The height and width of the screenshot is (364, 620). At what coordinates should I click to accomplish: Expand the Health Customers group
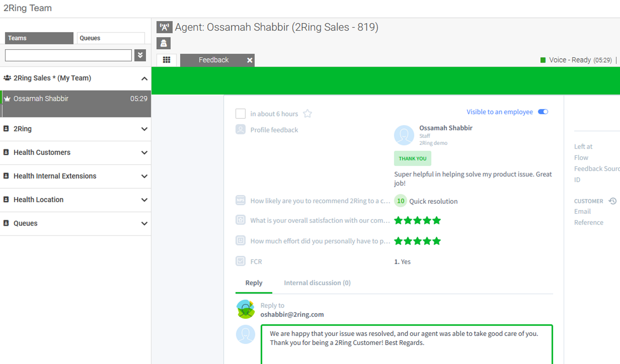coord(144,153)
